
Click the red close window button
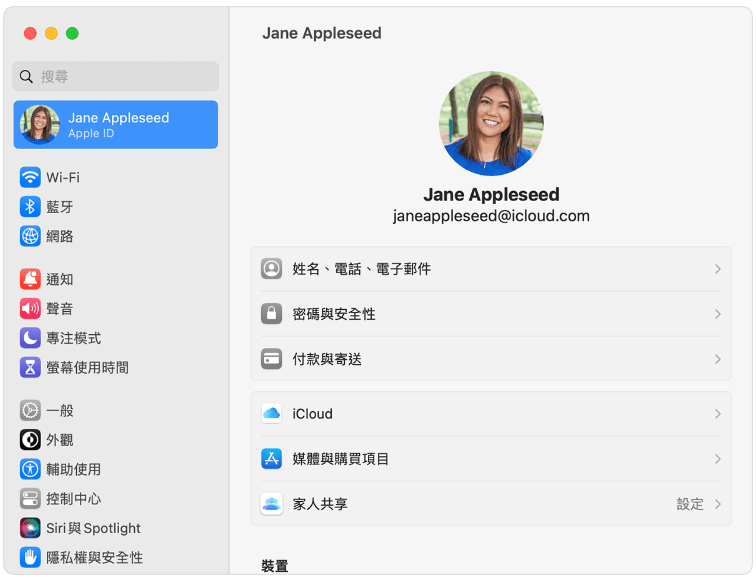[30, 33]
